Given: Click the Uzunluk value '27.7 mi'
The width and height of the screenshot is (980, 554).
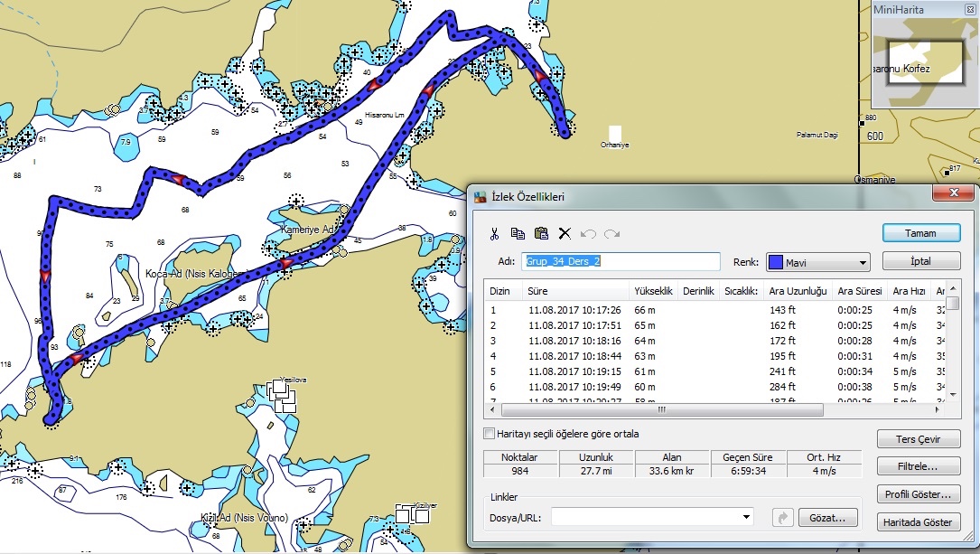Looking at the screenshot, I should (x=596, y=471).
